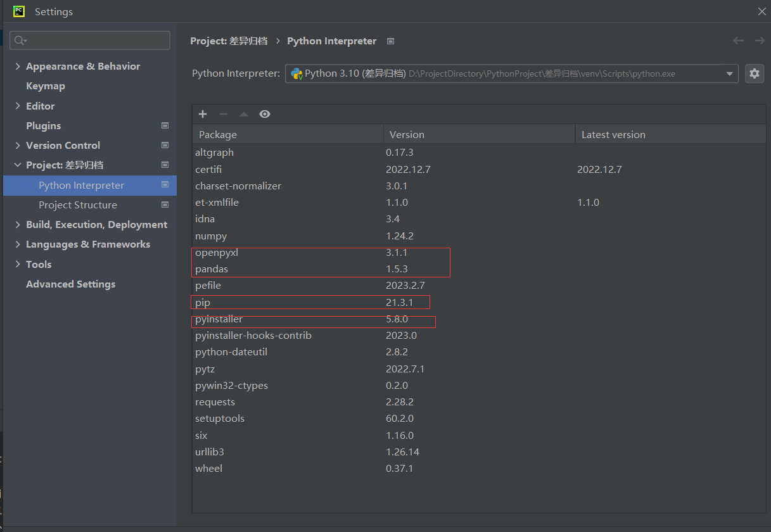
Task: Click the project-level icon next to Version Control
Action: [165, 145]
